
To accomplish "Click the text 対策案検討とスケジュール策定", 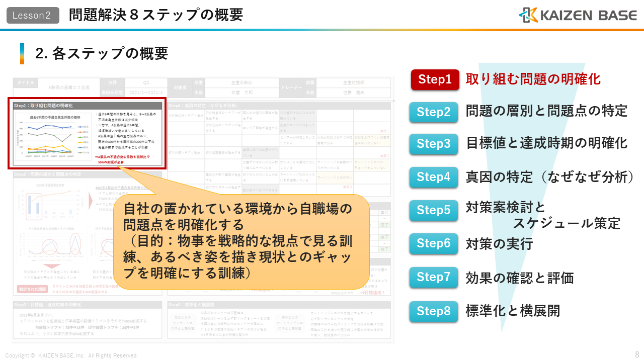I will click(x=543, y=215).
